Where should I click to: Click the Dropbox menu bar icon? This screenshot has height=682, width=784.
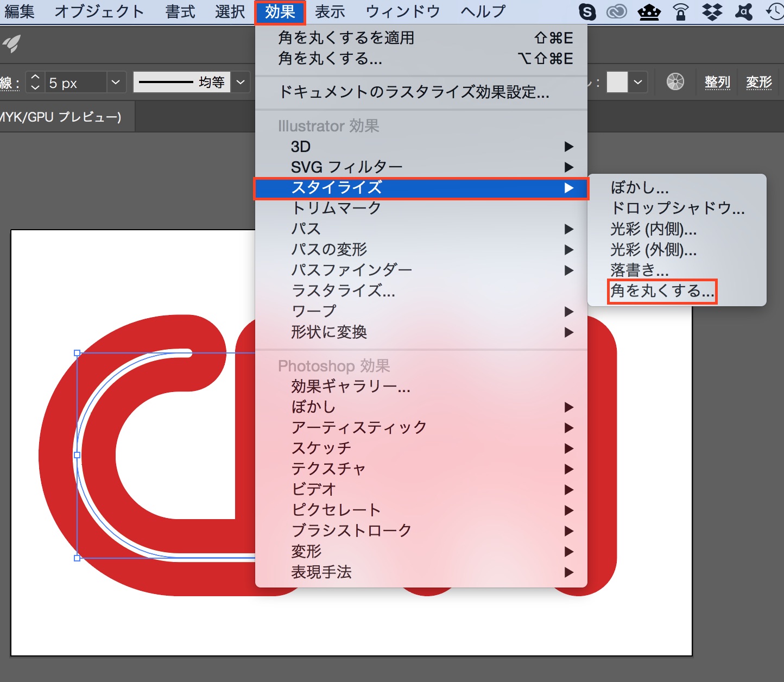[x=712, y=11]
